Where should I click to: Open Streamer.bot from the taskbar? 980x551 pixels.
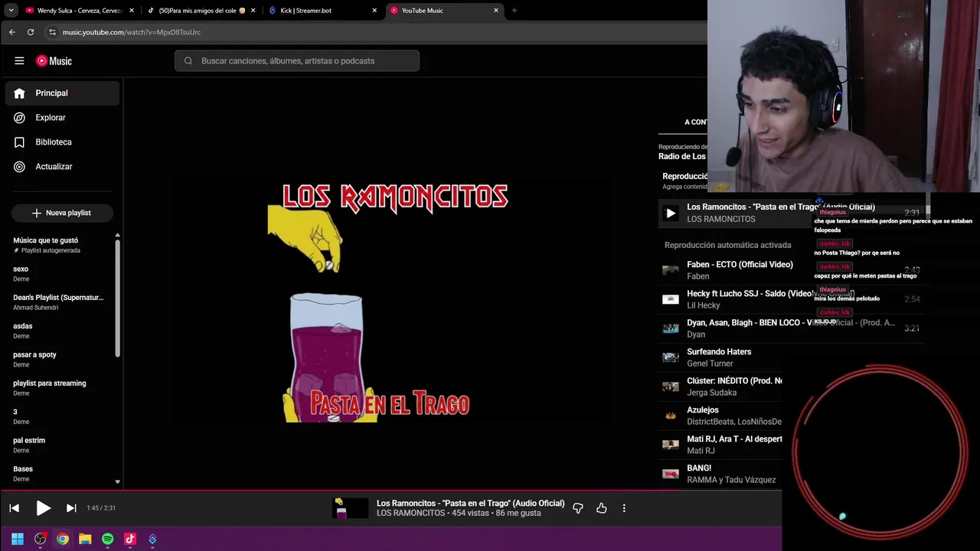point(152,539)
